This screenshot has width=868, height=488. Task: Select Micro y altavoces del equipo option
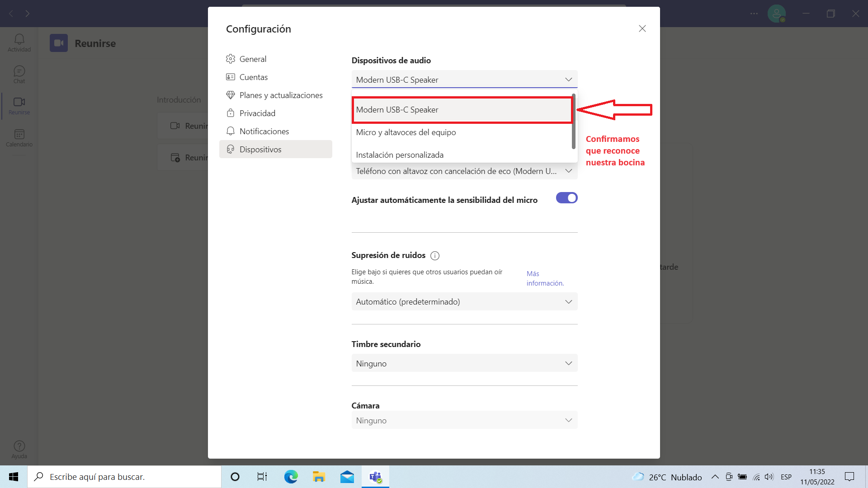click(406, 132)
